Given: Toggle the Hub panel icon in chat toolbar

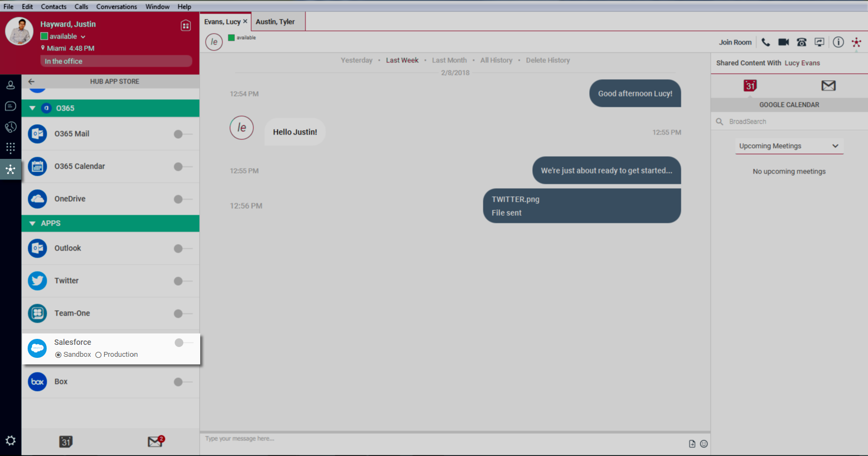Looking at the screenshot, I should (x=856, y=42).
